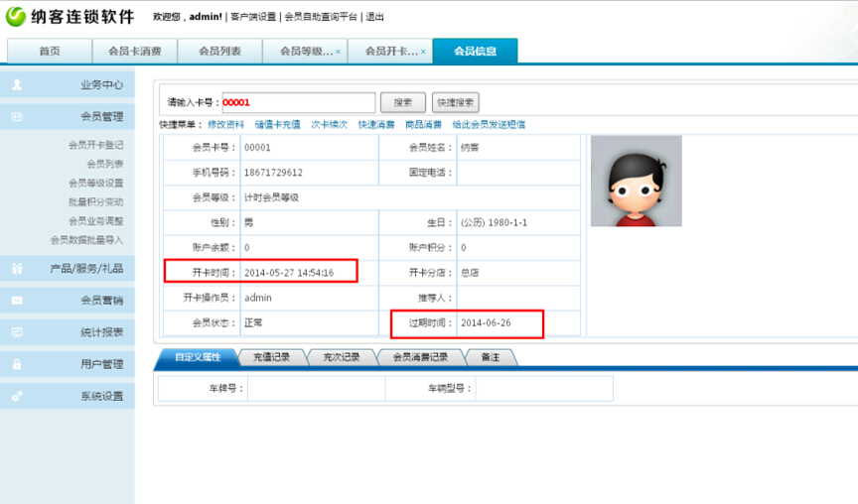Screen dimensions: 858x504
Task: Open the 充值记录 tab
Action: click(x=268, y=357)
